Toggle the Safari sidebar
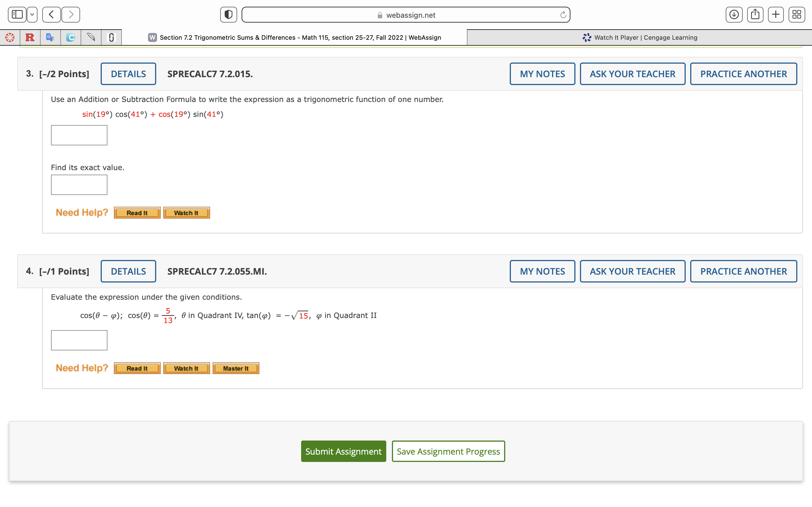Screen dimensions: 812x507 point(17,14)
